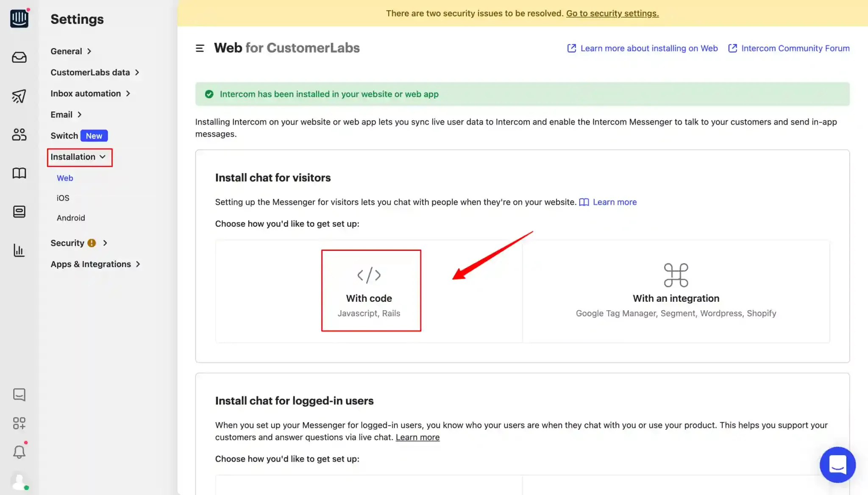Open Articles book icon in rail
The height and width of the screenshot is (495, 868).
coord(19,173)
